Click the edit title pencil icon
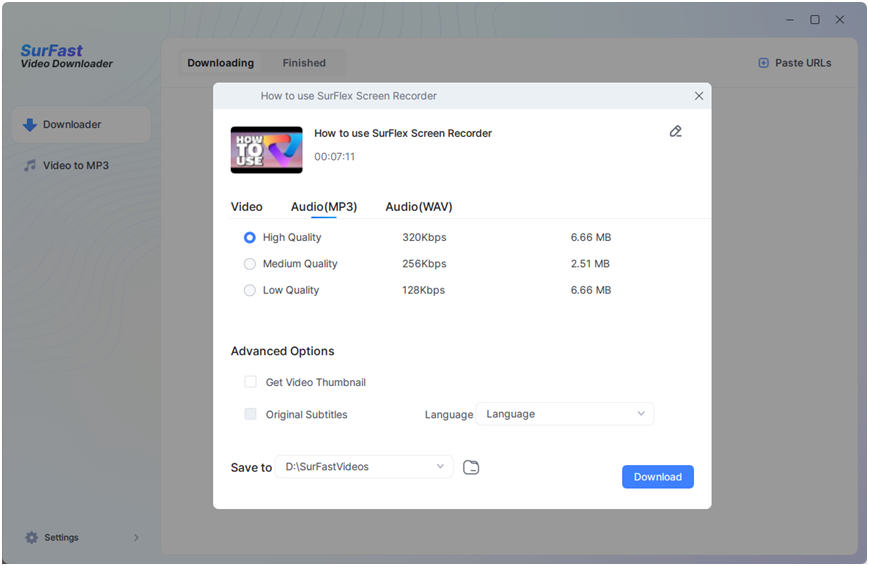This screenshot has width=869, height=566. [676, 131]
